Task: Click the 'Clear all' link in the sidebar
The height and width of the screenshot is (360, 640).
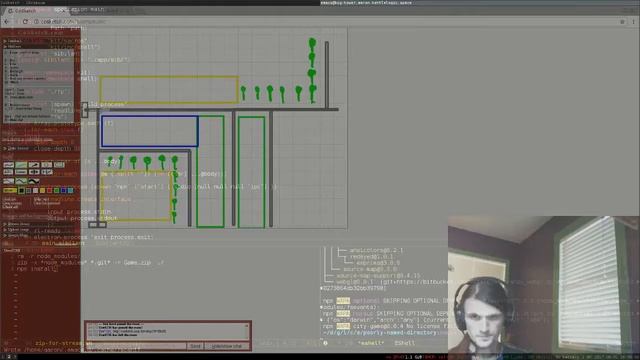Action: point(10,207)
